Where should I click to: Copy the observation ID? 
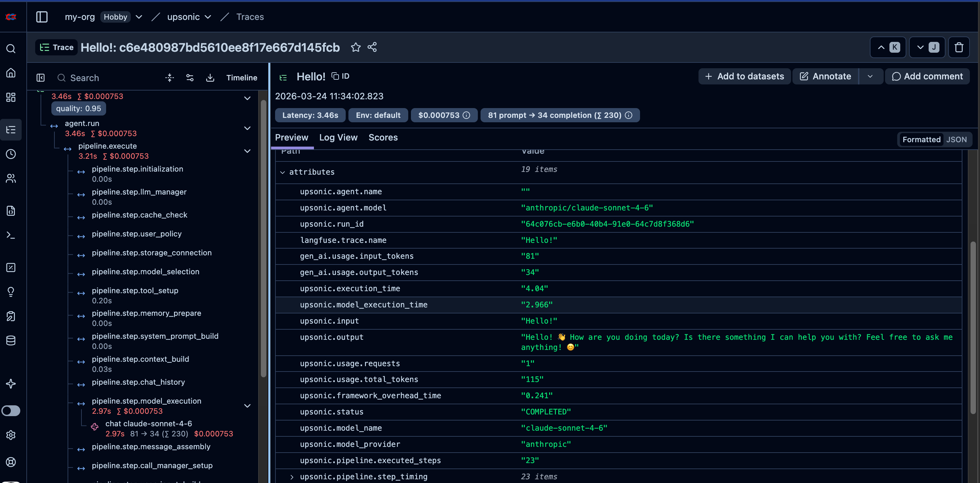coord(340,76)
